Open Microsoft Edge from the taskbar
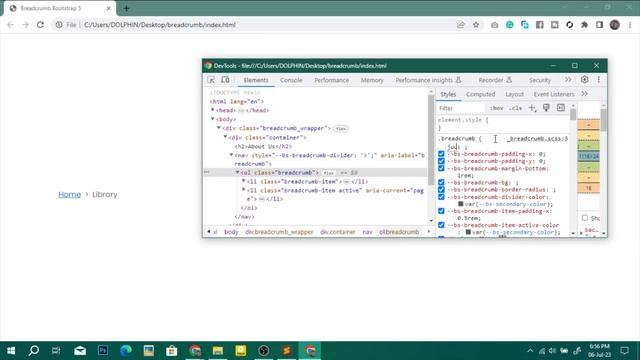 click(x=126, y=351)
